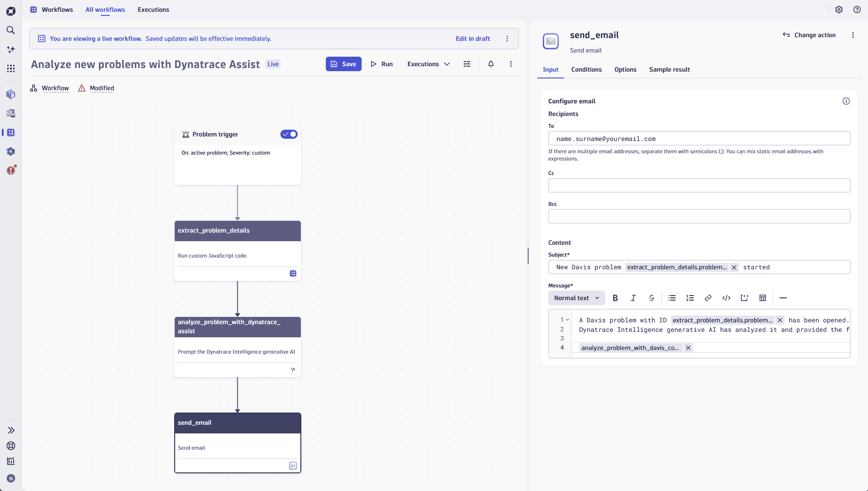
Task: Expand line 1 in the message editor
Action: 568,320
